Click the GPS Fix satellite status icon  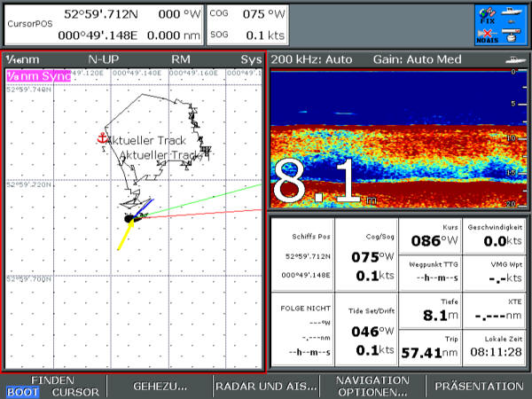[486, 15]
